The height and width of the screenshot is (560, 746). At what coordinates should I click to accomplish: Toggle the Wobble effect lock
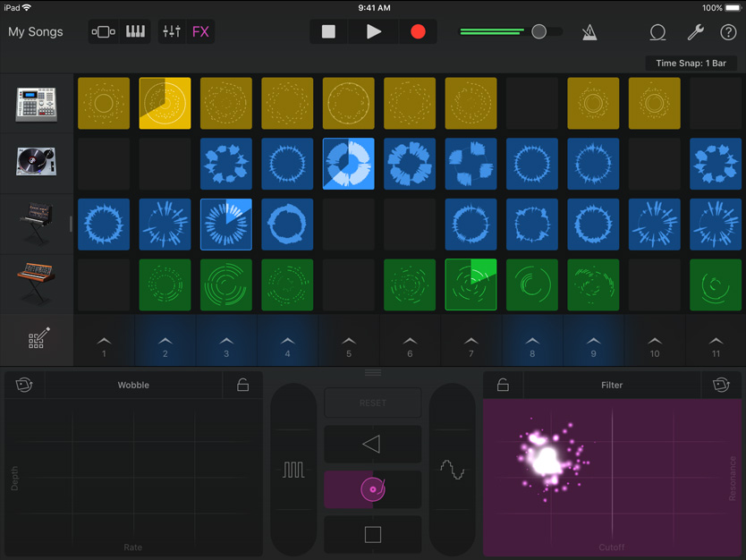point(242,385)
